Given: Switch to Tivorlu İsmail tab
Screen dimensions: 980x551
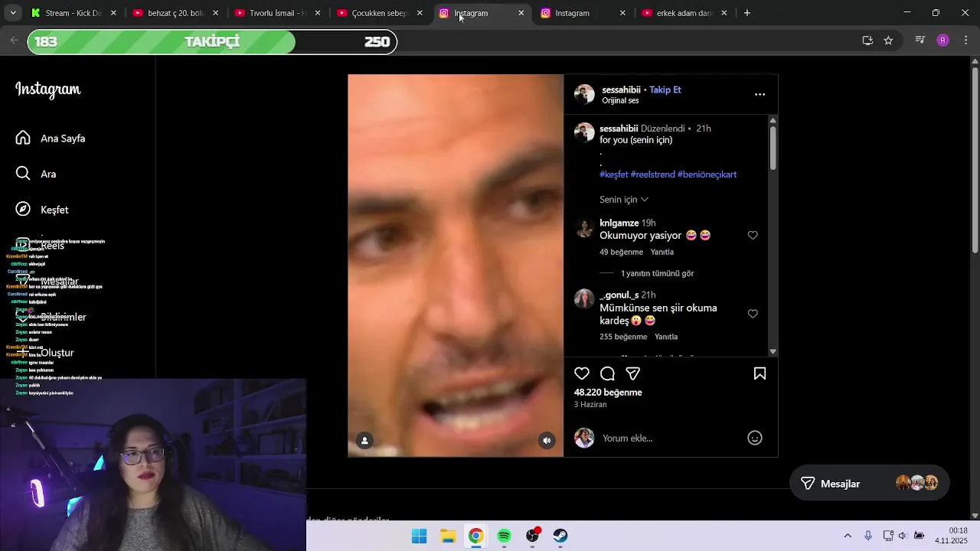Looking at the screenshot, I should [276, 13].
